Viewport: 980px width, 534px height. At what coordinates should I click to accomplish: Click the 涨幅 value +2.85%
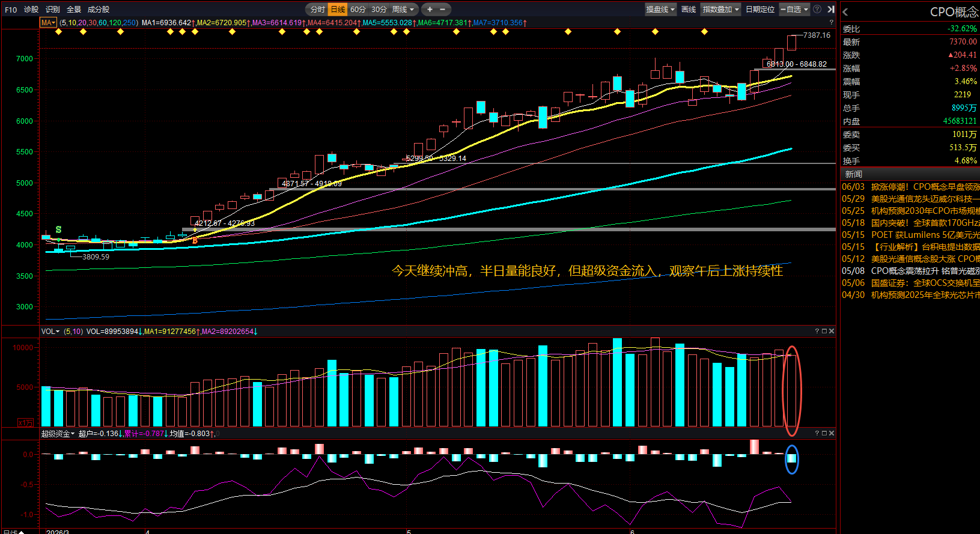point(963,68)
